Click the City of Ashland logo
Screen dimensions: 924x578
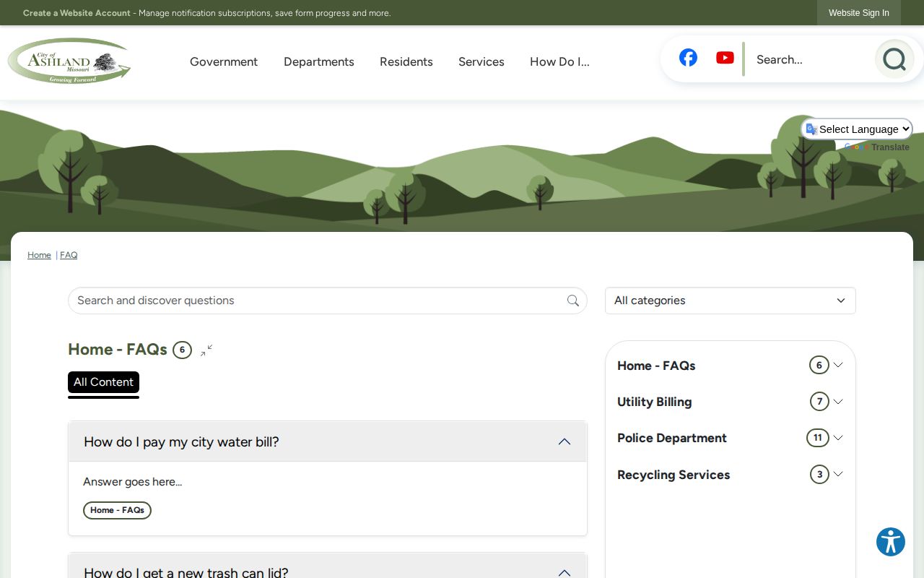click(x=69, y=61)
